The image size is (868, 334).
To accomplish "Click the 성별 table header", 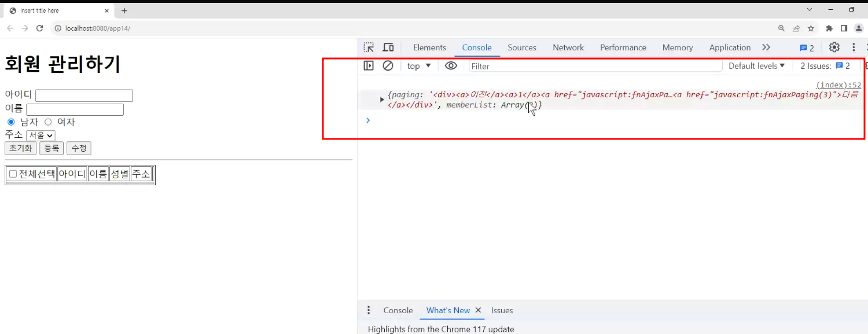I will point(120,174).
